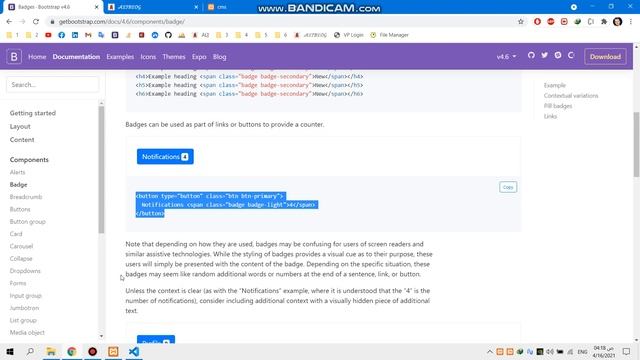Open Documentation in the navbar
The width and height of the screenshot is (640, 360).
coord(76,57)
